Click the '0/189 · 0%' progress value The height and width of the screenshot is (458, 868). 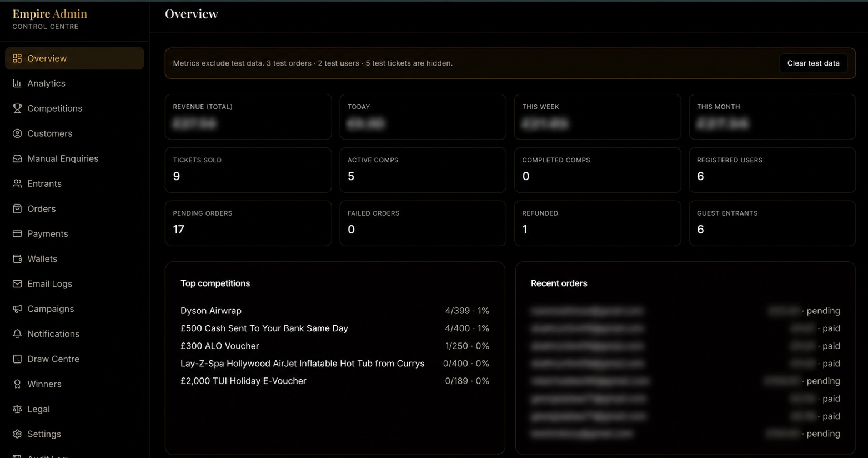tap(467, 381)
